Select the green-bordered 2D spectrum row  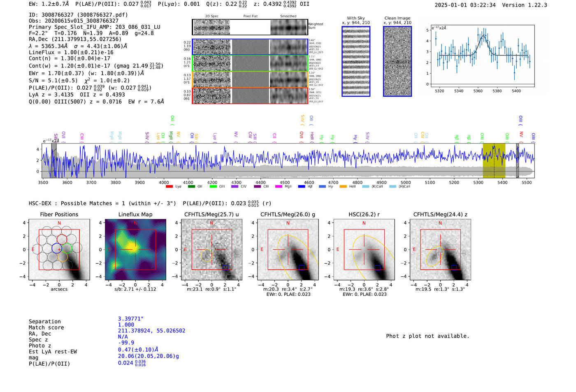[250, 63]
